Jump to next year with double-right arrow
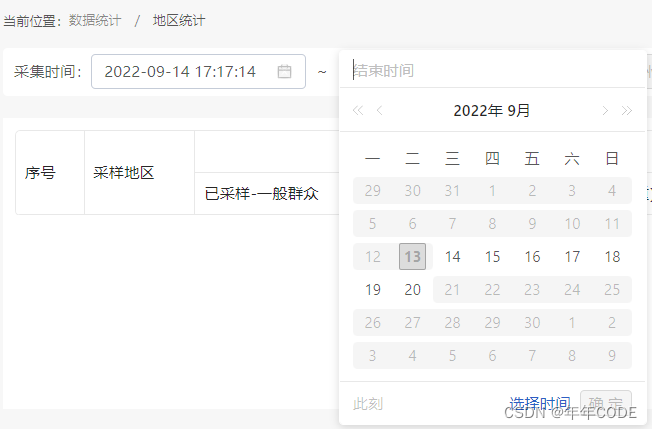 tap(627, 111)
